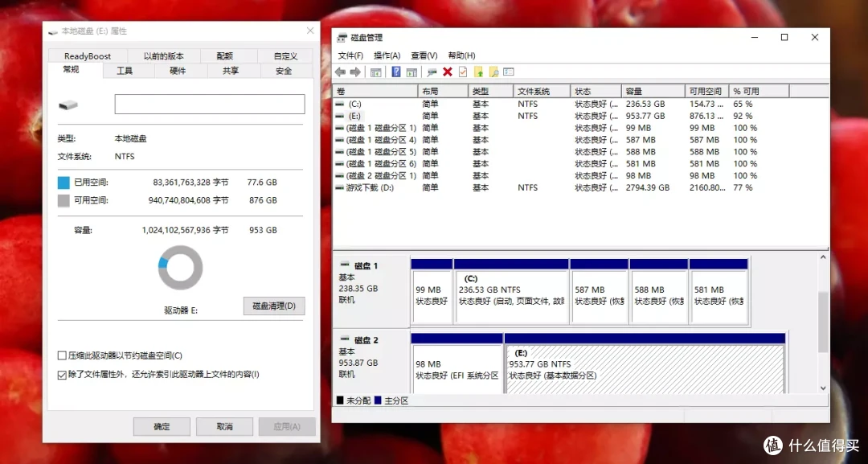Open the 帮助(H) menu
Image resolution: width=868 pixels, height=464 pixels.
[x=461, y=55]
